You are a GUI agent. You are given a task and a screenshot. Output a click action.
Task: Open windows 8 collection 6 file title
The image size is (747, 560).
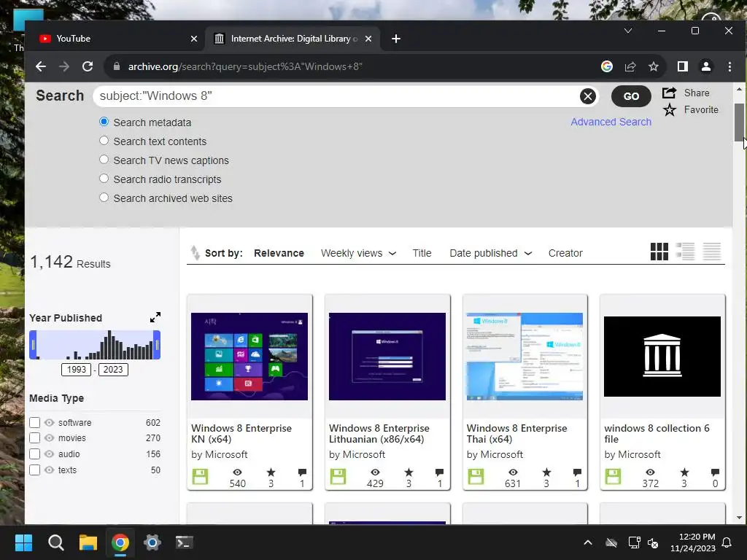pyautogui.click(x=657, y=434)
